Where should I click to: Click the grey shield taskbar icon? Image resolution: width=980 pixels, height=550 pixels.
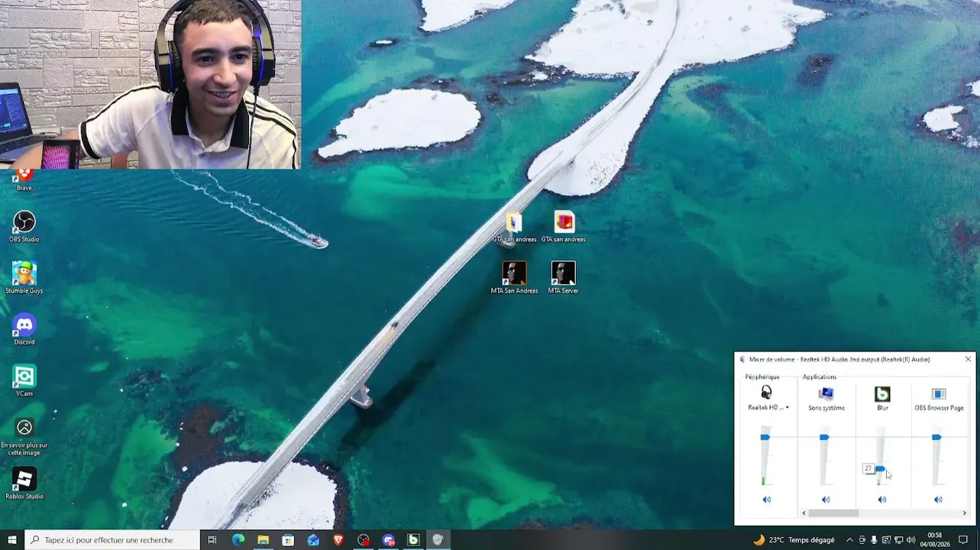click(438, 540)
